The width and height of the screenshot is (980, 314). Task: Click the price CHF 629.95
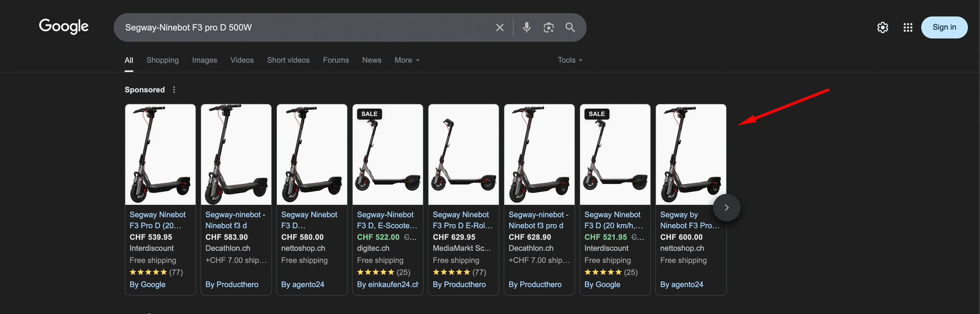click(x=454, y=237)
